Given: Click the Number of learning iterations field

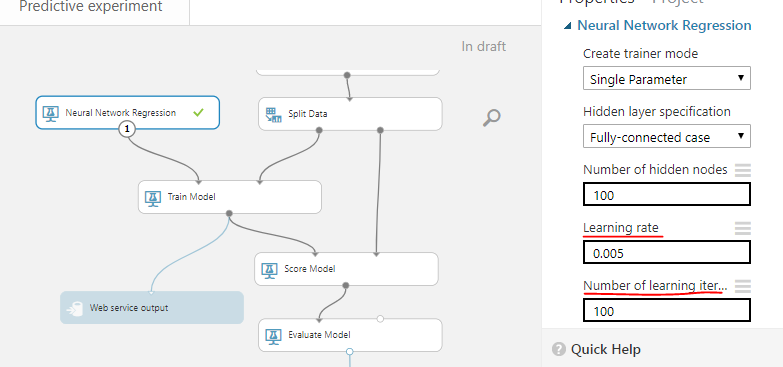Looking at the screenshot, I should [667, 311].
